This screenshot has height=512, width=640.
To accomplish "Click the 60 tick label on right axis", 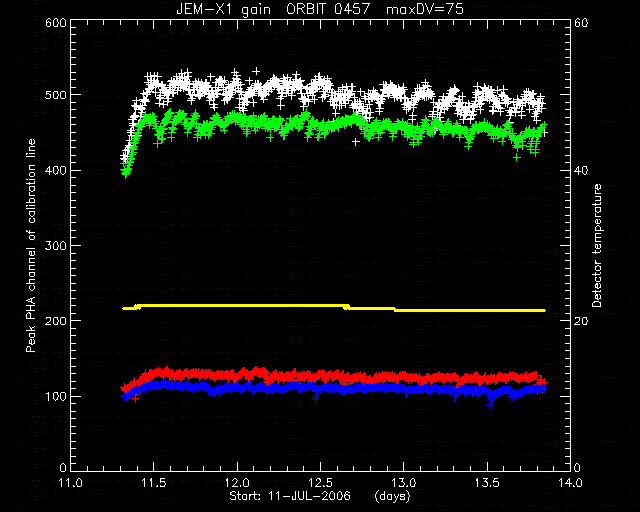I will (x=581, y=22).
